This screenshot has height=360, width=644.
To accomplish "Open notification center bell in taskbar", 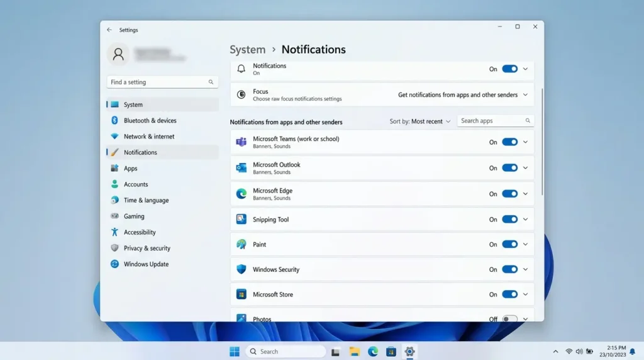I will [633, 351].
